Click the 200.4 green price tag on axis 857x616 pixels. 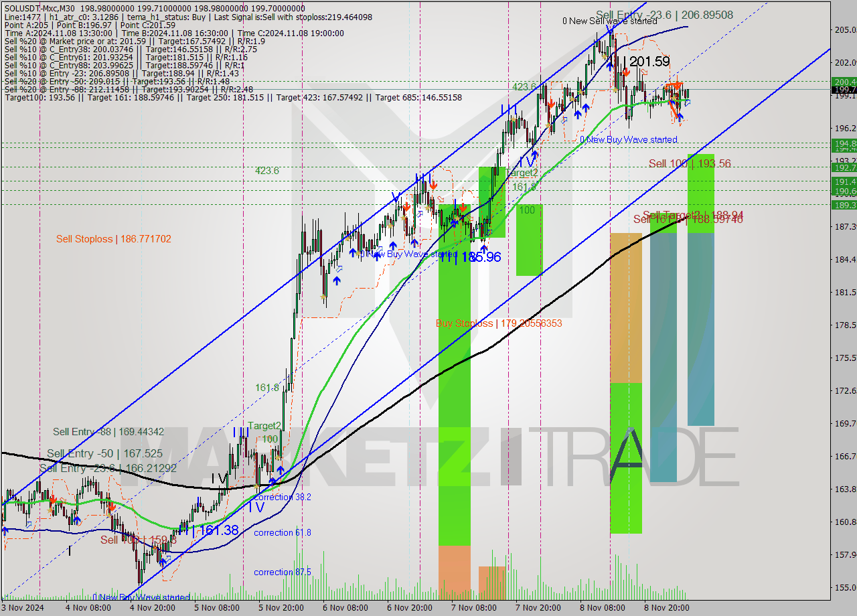pos(844,81)
